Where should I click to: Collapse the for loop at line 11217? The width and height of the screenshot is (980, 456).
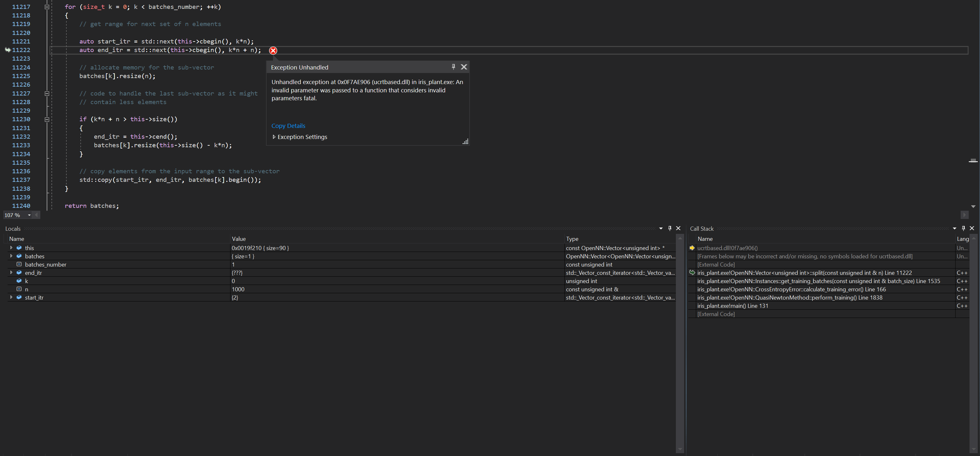click(x=47, y=7)
